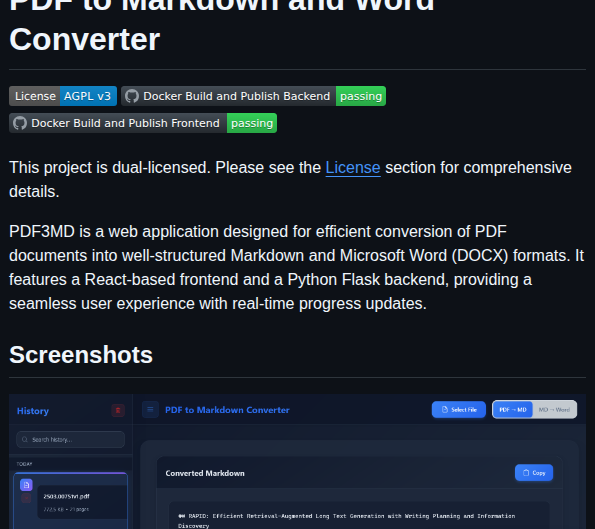Switch mode to PDF → MD

[x=513, y=409]
